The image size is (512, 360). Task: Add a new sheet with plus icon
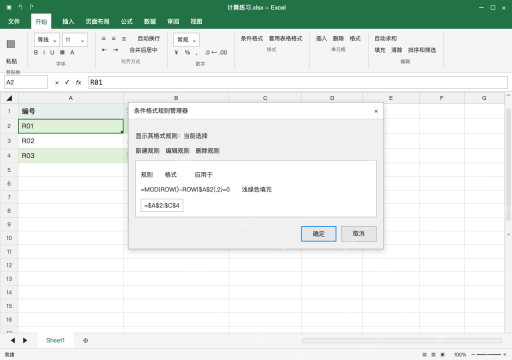click(x=86, y=340)
